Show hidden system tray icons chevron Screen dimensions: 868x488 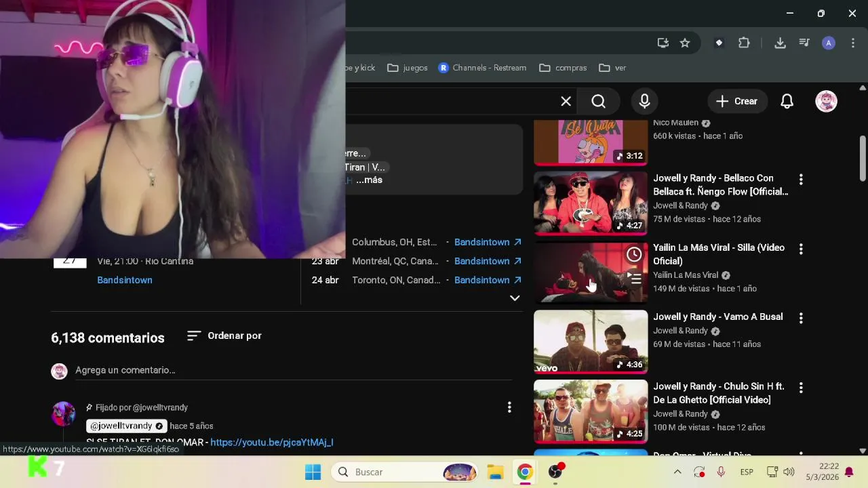click(677, 472)
